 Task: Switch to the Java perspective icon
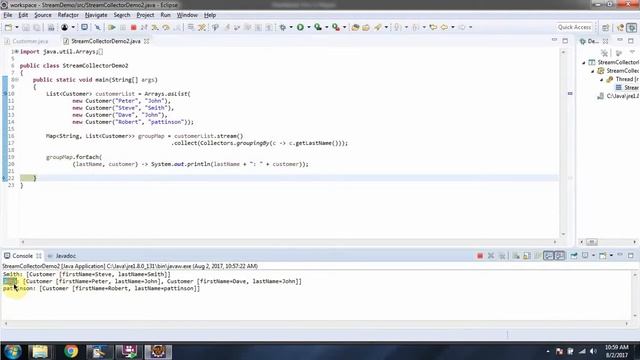coord(620,27)
